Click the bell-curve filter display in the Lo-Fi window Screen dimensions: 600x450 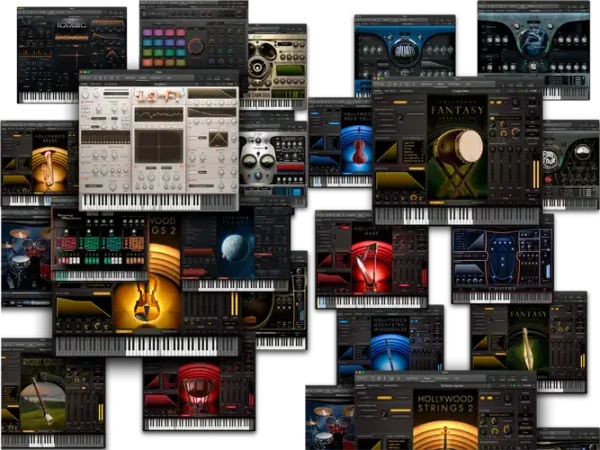(218, 140)
